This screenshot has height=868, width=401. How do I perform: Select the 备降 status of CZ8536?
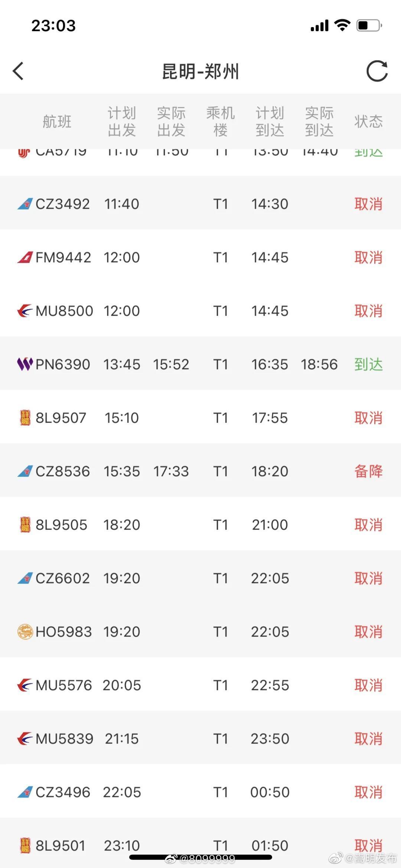pyautogui.click(x=368, y=471)
